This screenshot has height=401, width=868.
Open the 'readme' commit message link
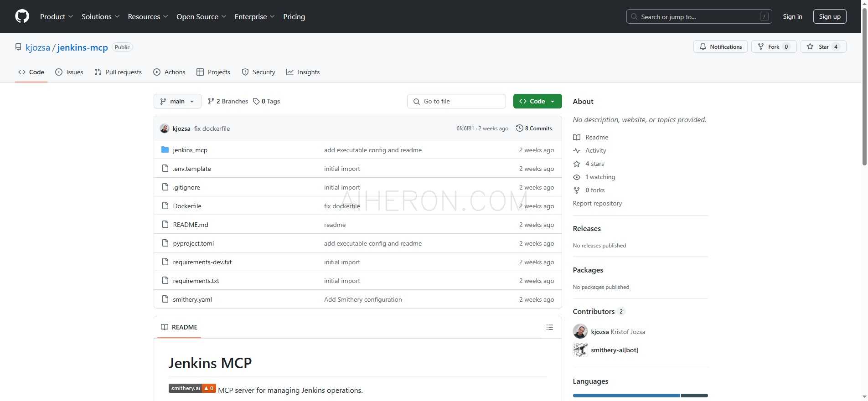pyautogui.click(x=335, y=225)
